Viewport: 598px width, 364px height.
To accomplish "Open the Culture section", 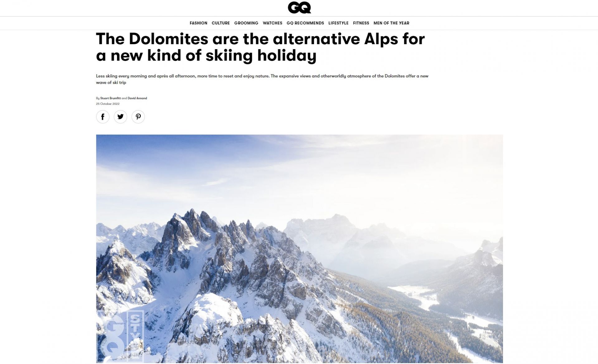I will tap(221, 23).
